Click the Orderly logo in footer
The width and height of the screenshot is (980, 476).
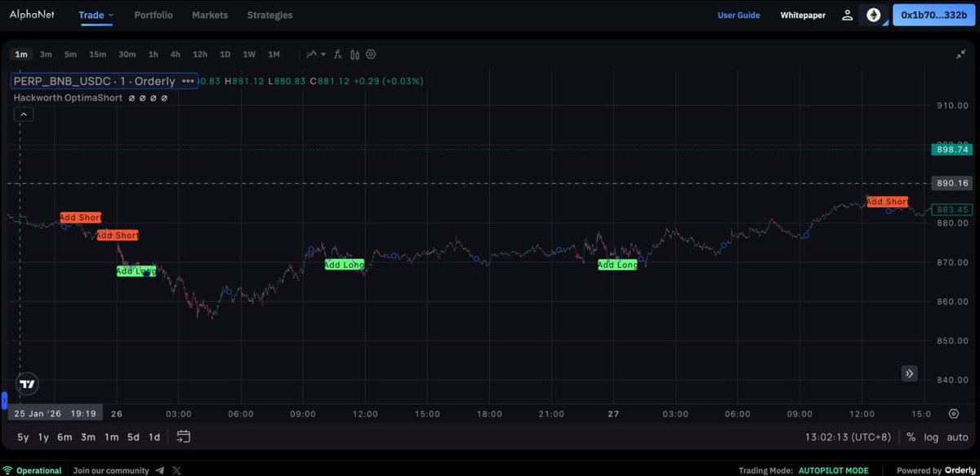tap(960, 470)
